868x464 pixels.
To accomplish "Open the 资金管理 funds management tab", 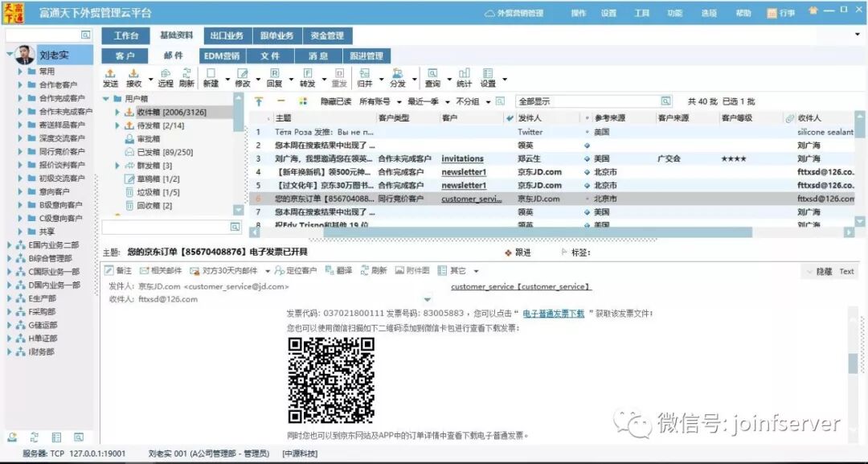I will click(327, 36).
